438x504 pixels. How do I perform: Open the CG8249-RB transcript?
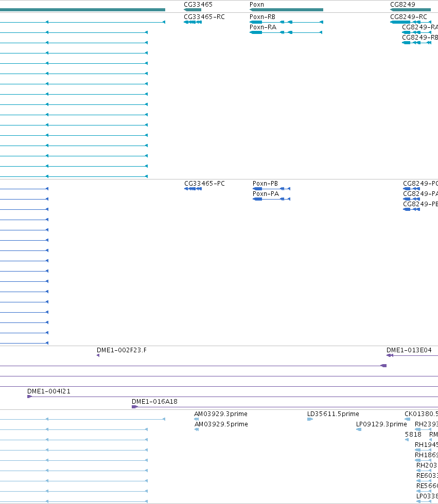click(x=417, y=43)
